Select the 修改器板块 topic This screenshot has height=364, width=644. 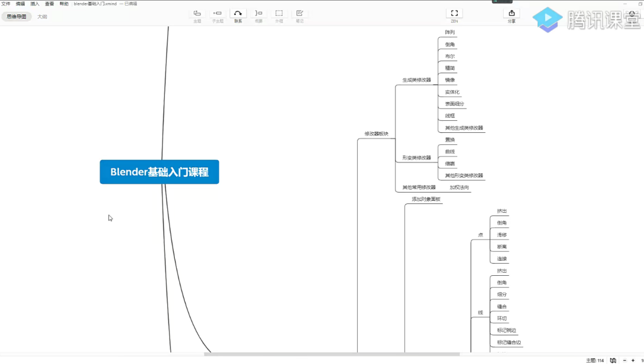pos(376,134)
